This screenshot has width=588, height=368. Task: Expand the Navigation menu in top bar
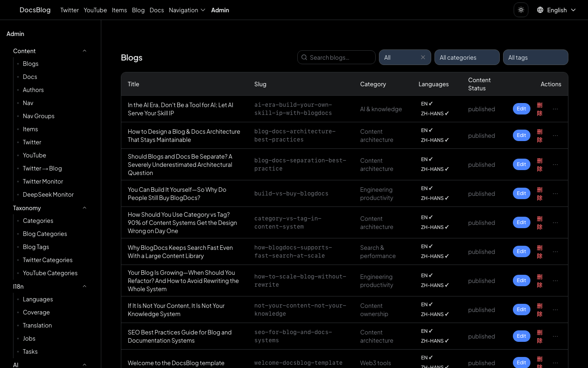tap(187, 10)
